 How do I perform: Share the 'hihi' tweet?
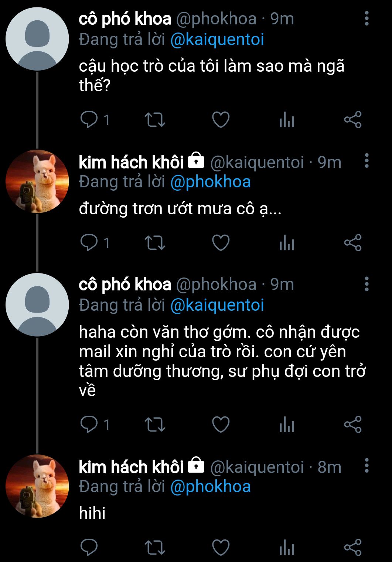point(353,547)
